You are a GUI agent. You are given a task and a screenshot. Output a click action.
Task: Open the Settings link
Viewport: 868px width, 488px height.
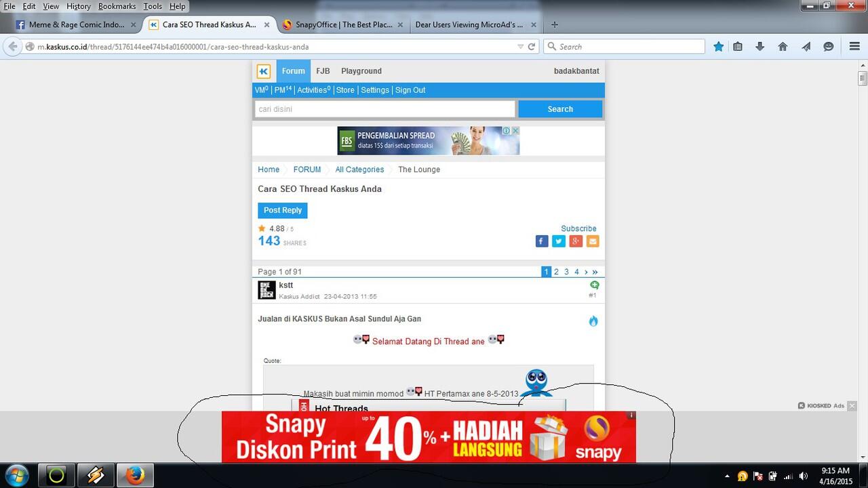pos(375,90)
